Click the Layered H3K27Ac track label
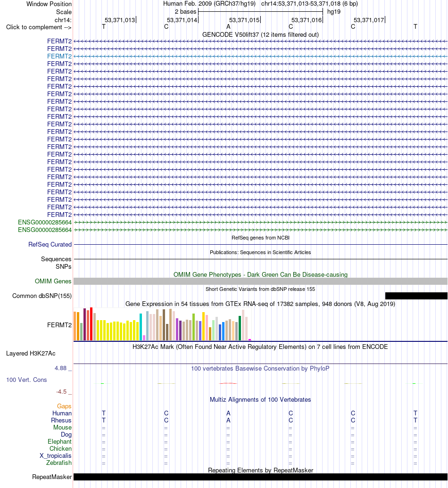448x488 pixels. coord(31,354)
